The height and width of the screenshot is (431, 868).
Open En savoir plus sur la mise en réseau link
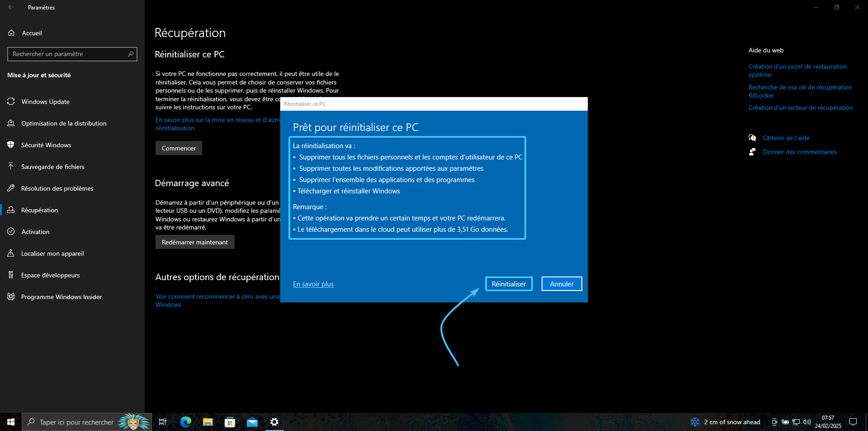coord(217,124)
